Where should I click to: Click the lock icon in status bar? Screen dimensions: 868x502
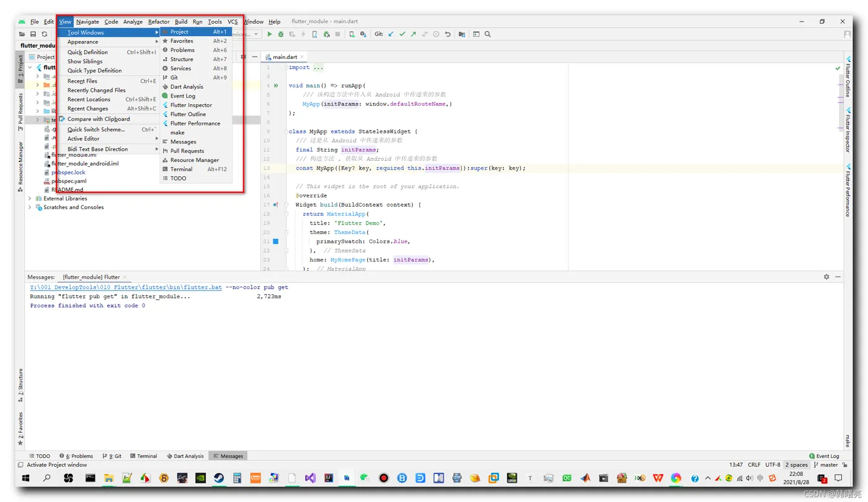click(x=845, y=465)
